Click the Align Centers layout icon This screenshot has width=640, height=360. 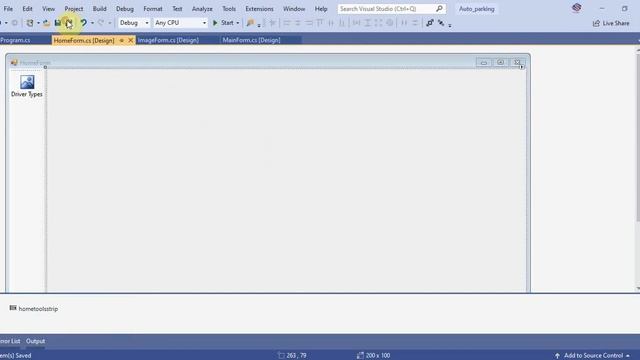tap(298, 23)
